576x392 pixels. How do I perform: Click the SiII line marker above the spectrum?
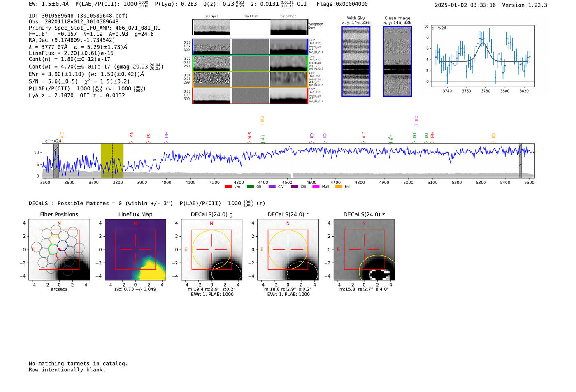point(149,138)
